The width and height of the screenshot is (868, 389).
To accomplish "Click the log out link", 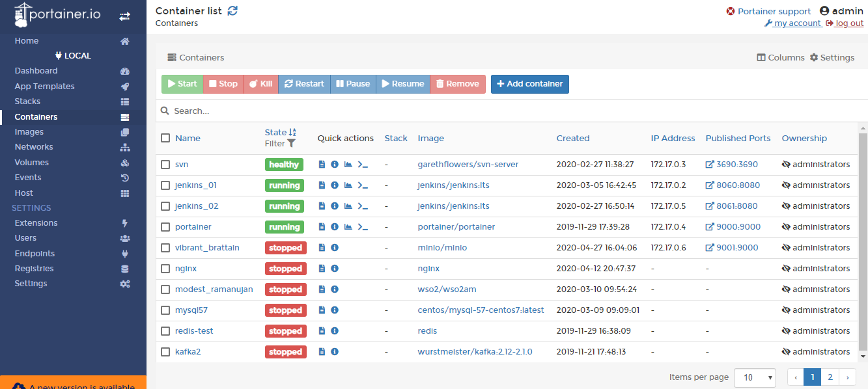I will 845,23.
